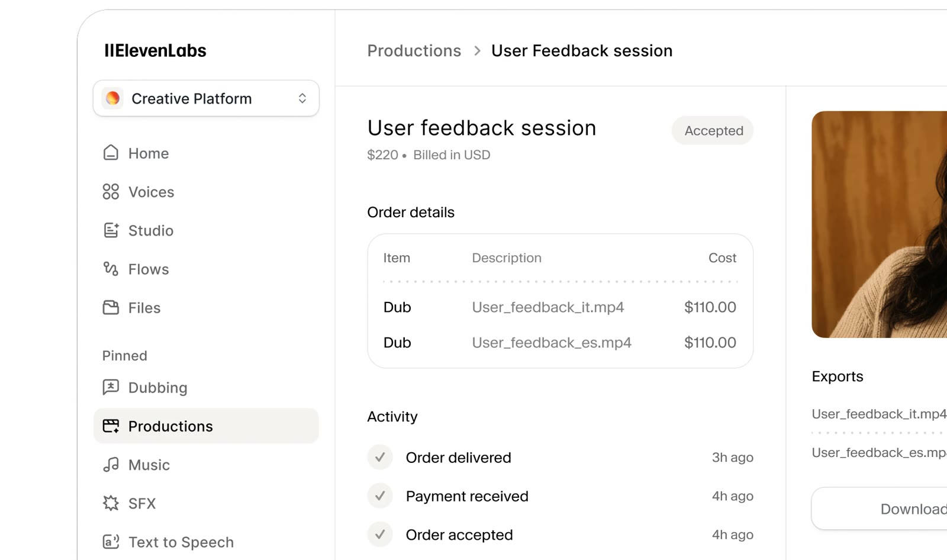Go to Voices in the sidebar
This screenshot has width=947, height=560.
[x=206, y=191]
